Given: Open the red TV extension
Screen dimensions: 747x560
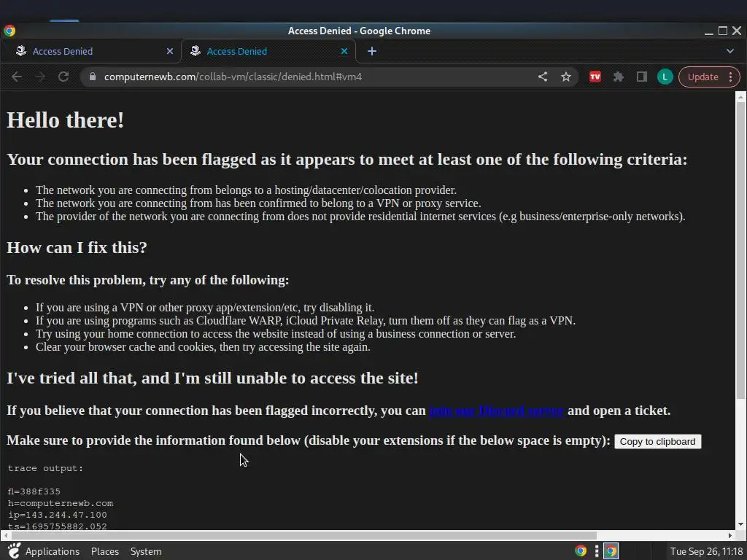Looking at the screenshot, I should [595, 77].
